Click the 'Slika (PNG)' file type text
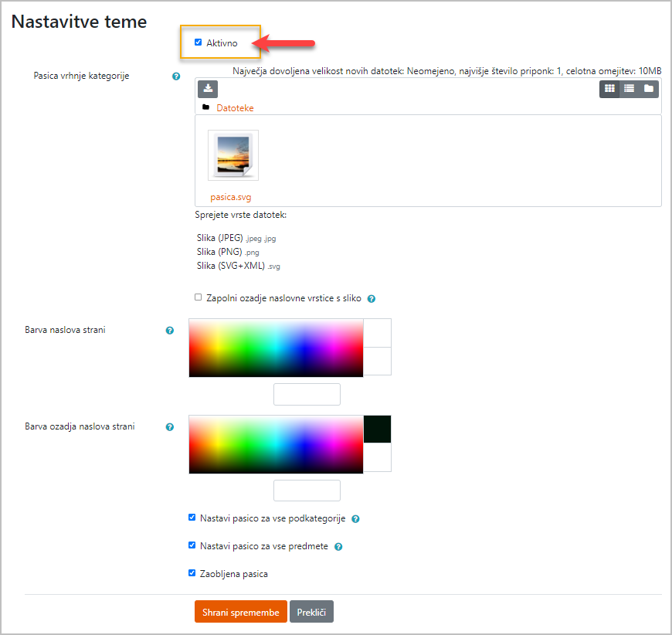 point(219,252)
